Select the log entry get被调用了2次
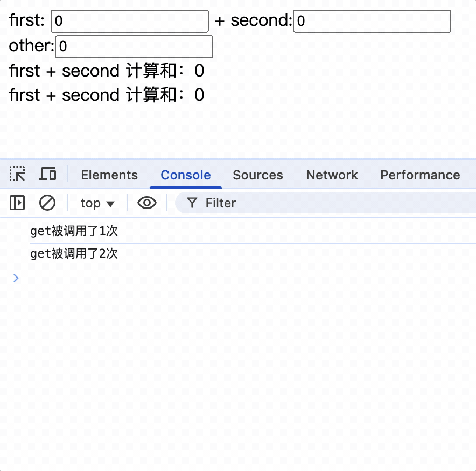 click(74, 253)
